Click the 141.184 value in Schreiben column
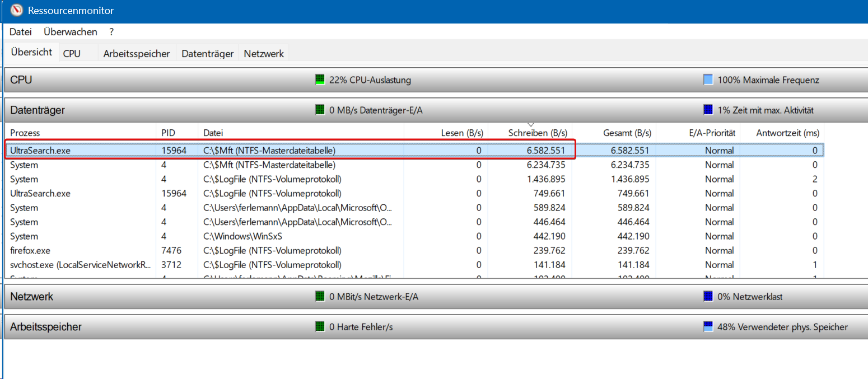Screen dimensions: 868x379 pos(548,265)
